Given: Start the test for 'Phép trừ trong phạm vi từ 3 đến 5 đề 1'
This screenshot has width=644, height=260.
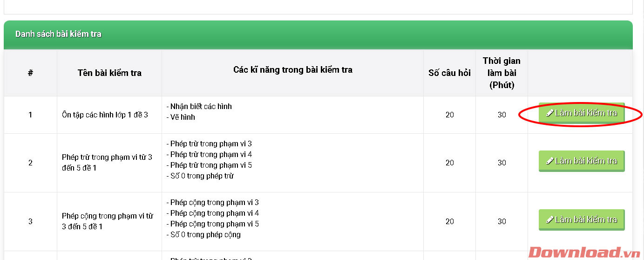Looking at the screenshot, I should tap(581, 161).
